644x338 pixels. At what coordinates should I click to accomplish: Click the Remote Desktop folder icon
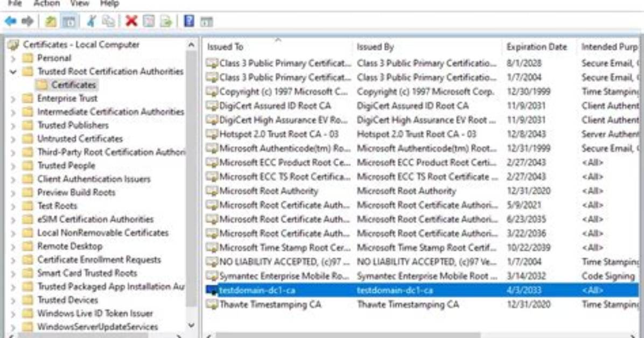coord(28,247)
